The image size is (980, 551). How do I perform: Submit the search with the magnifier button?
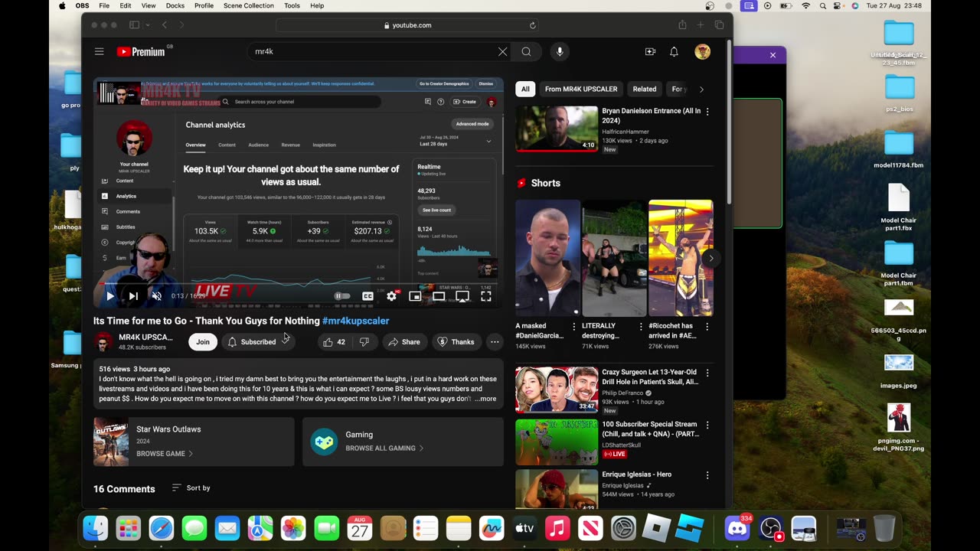click(527, 52)
